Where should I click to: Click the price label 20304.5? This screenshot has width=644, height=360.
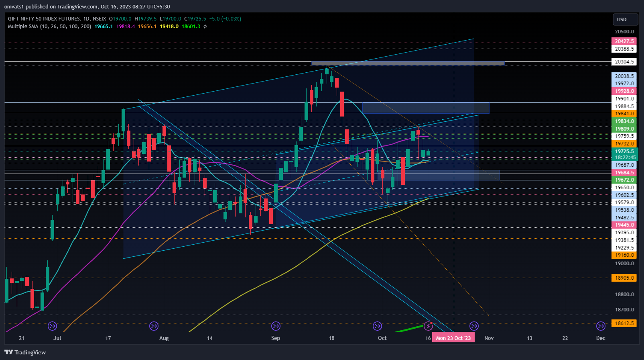click(625, 62)
